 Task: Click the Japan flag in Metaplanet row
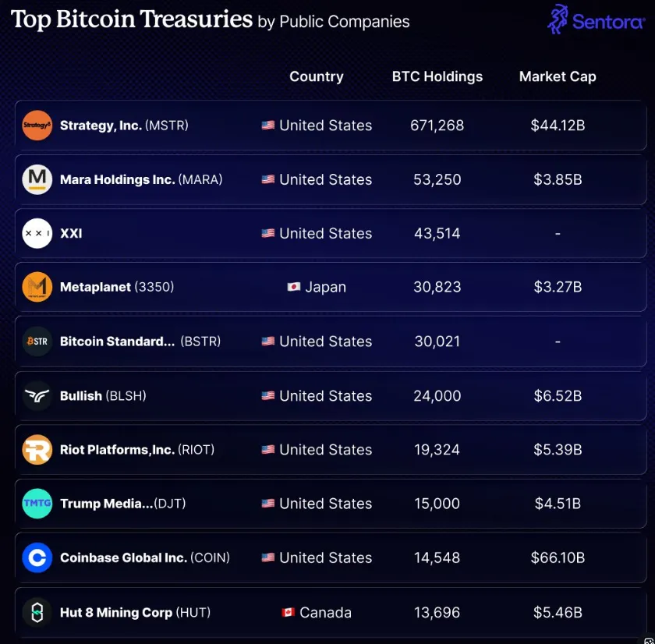[x=294, y=287]
